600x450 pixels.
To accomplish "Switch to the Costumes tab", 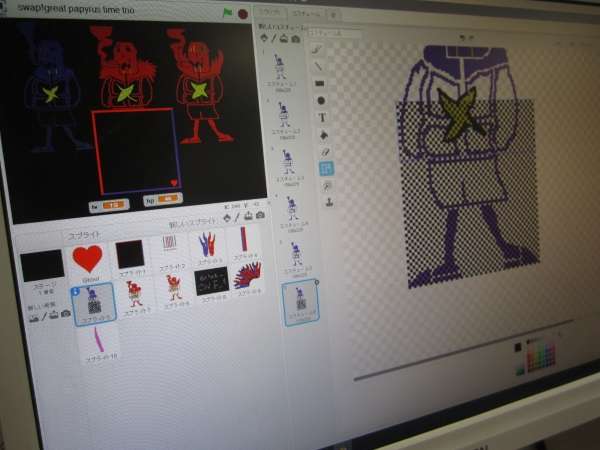I will pos(306,13).
